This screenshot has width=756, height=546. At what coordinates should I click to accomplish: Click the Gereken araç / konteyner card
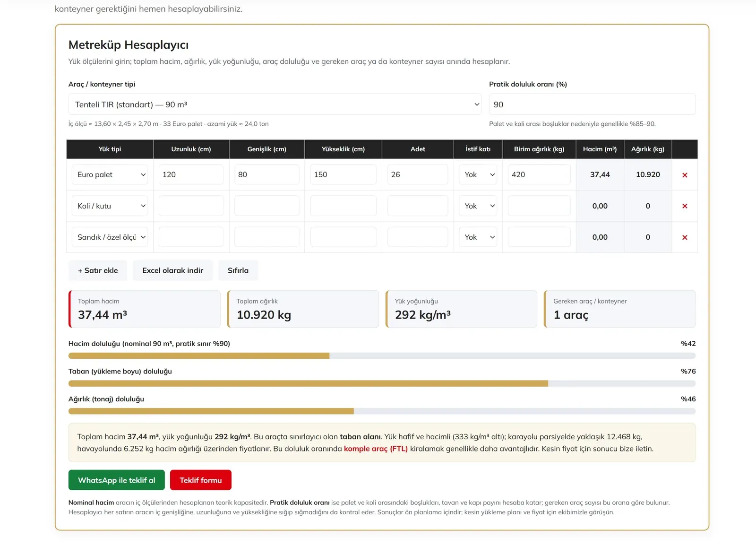coord(619,309)
